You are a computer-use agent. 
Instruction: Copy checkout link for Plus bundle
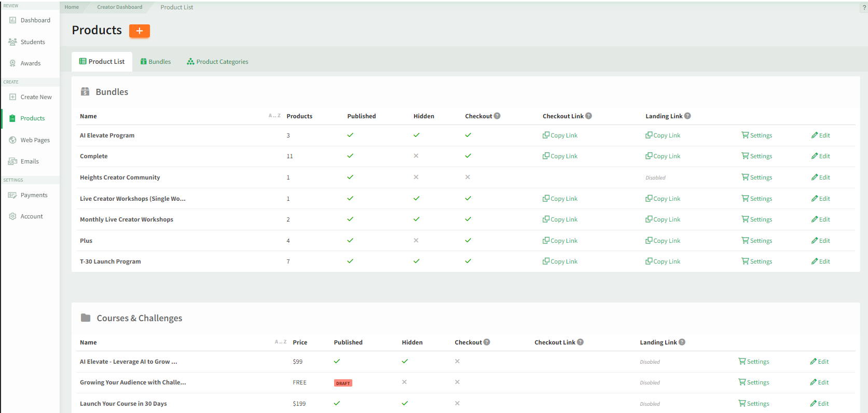click(560, 241)
